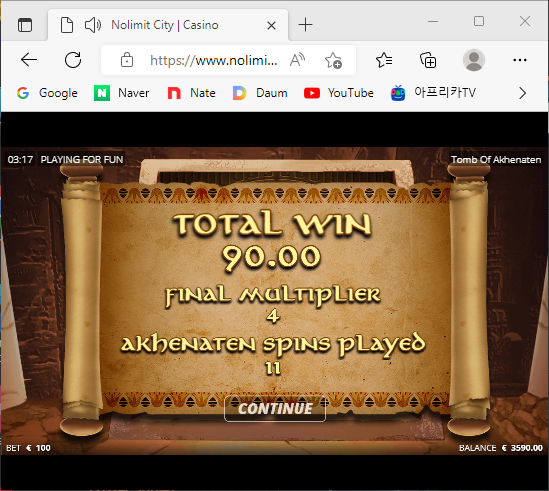Click the CONTINUE button on scroll
This screenshot has width=549, height=491.
point(275,409)
